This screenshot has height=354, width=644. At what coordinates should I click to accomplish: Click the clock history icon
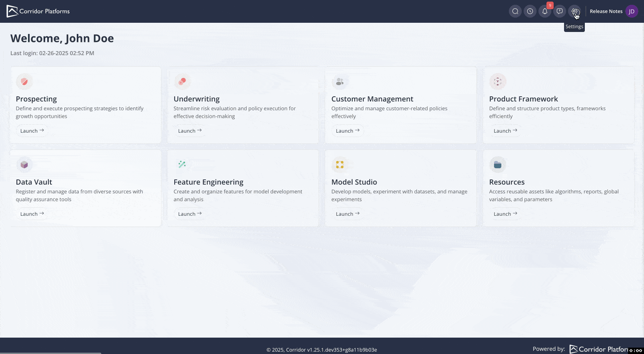coord(530,11)
